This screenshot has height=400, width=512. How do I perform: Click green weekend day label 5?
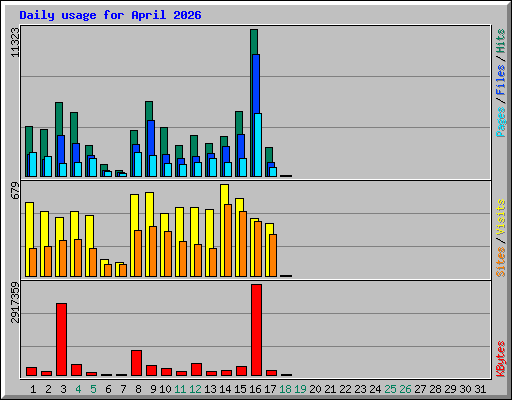[x=93, y=389]
